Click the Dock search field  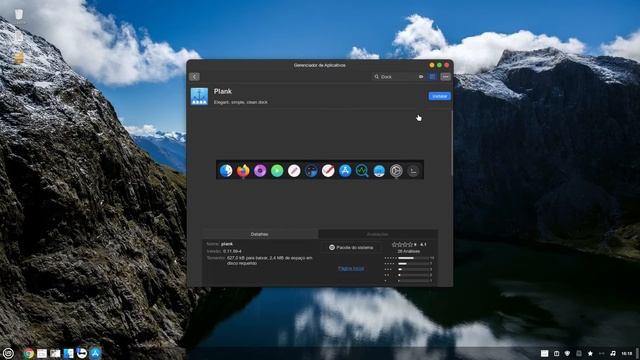(x=399, y=77)
